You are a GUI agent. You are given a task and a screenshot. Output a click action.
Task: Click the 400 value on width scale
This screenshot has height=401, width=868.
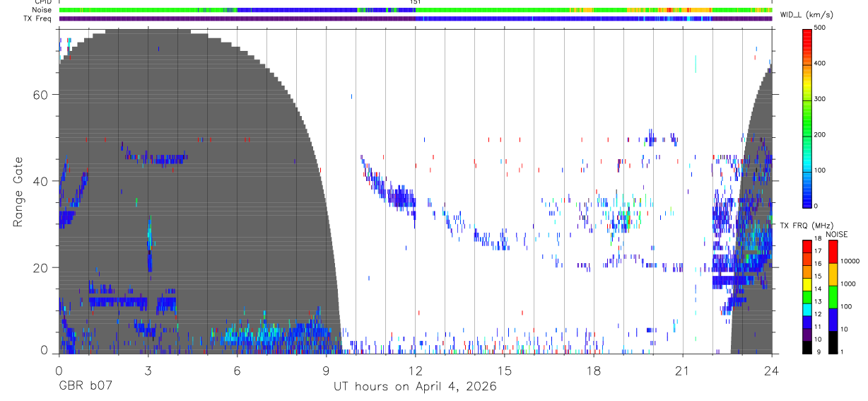(820, 64)
